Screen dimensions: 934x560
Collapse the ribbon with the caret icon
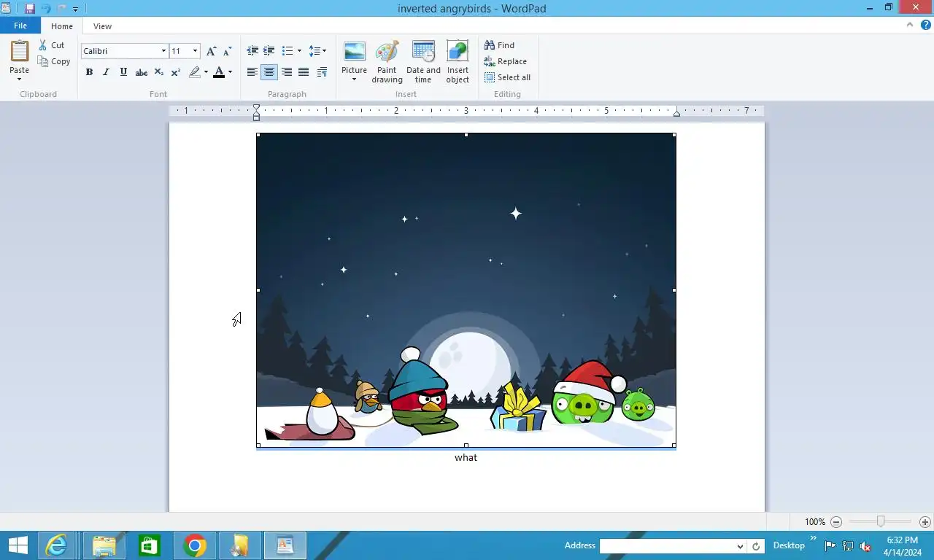910,25
